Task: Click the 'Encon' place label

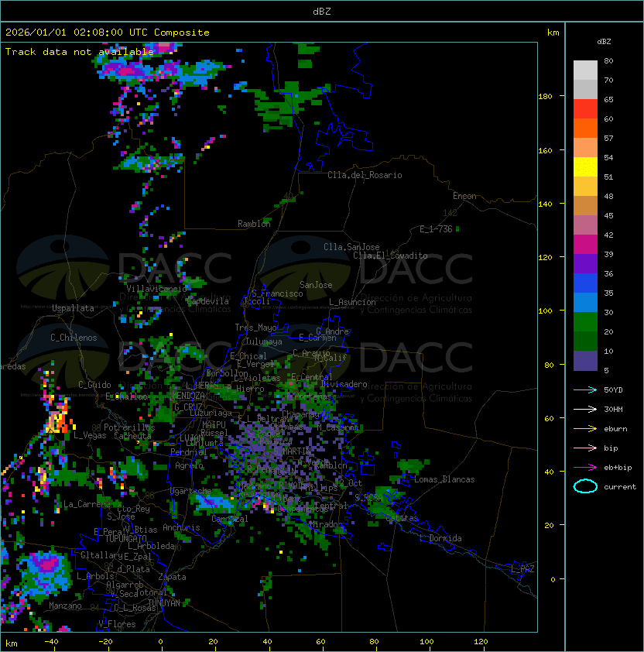Action: click(464, 196)
